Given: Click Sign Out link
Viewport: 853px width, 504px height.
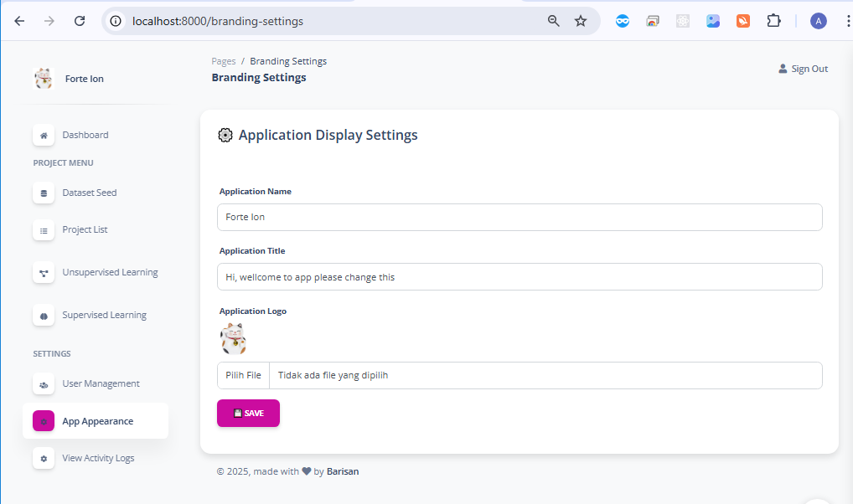Looking at the screenshot, I should pos(804,69).
